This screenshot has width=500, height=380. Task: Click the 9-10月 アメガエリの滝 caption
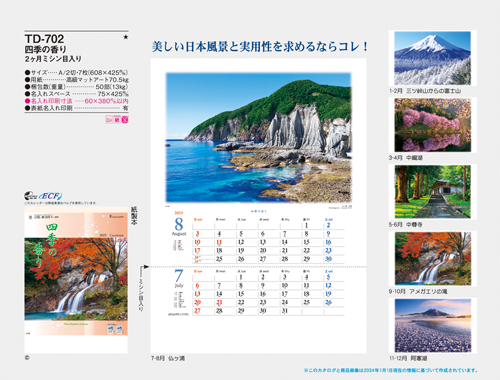pos(418,292)
